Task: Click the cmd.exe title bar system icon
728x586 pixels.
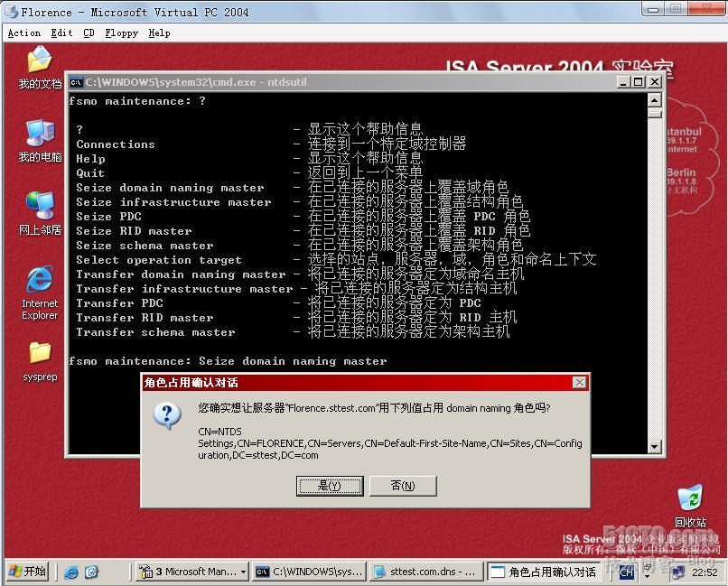Action: [x=76, y=82]
